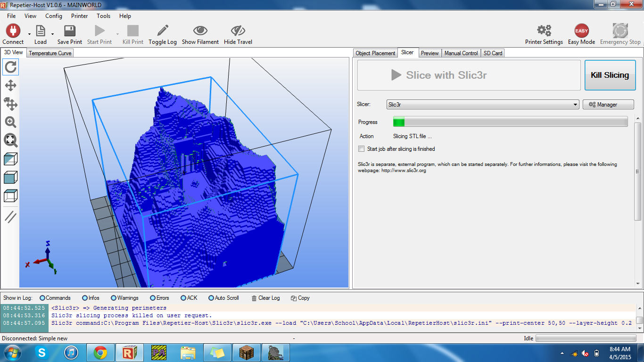
Task: Toggle Warnings in log filter
Action: tap(114, 298)
